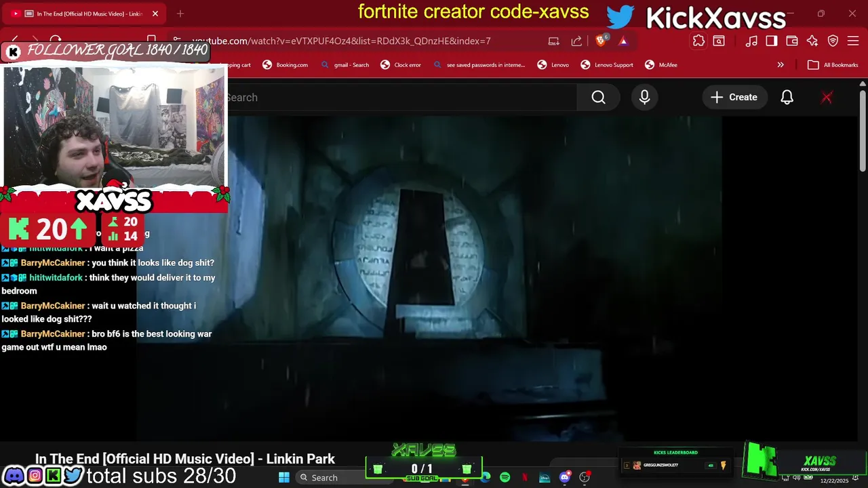Click the red X icon beside notifications

point(827,98)
